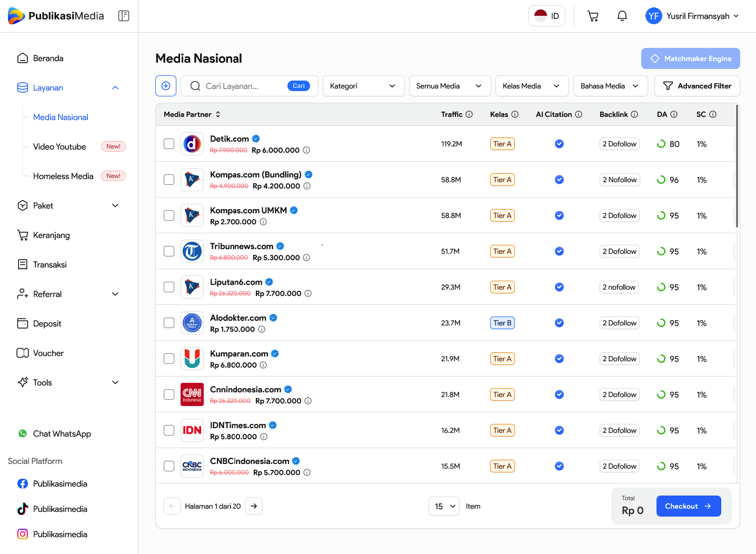
Task: Go to next page arrow
Action: [254, 506]
